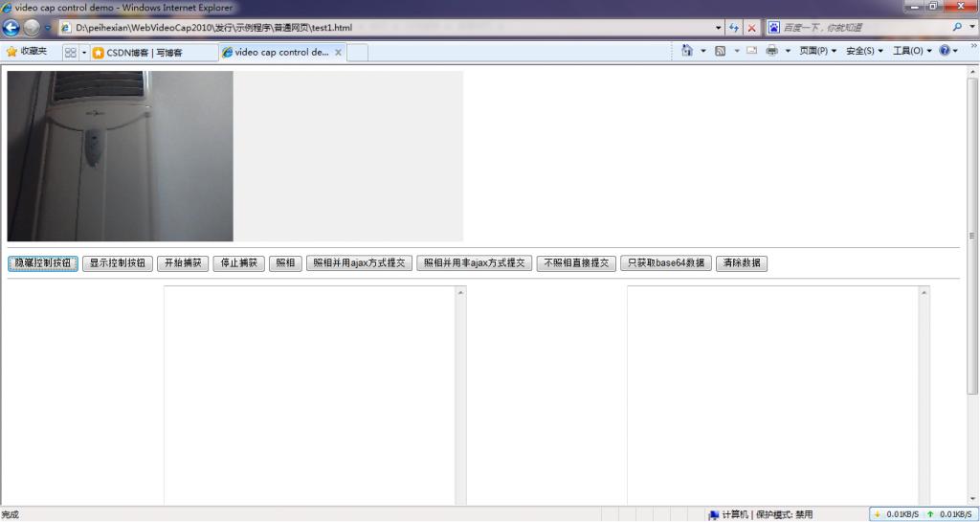Click the upload speed 0.01KB/S indicator

[949, 514]
